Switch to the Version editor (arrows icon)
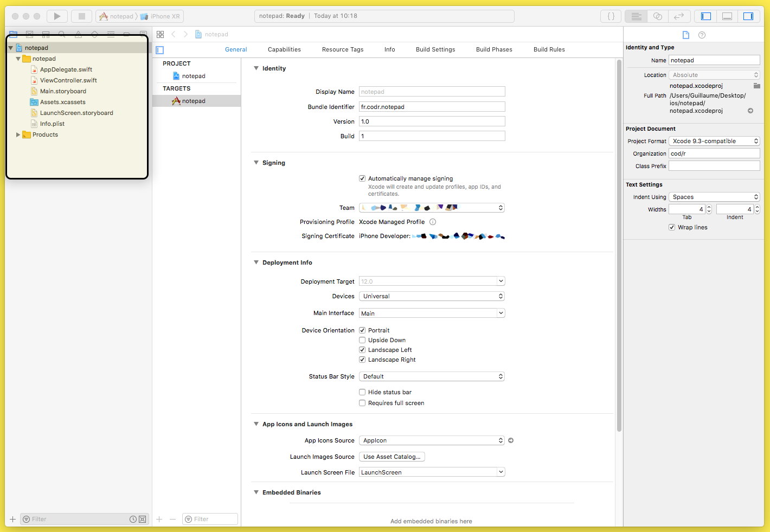This screenshot has width=770, height=532. 679,16
